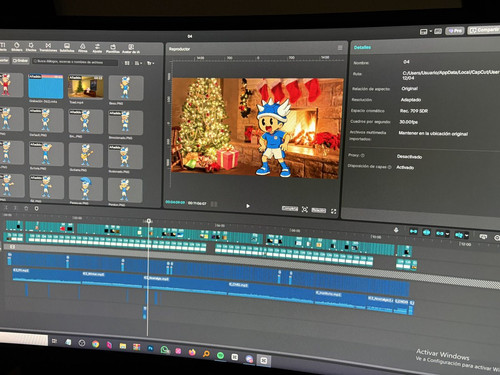The width and height of the screenshot is (500, 375).
Task: Open the layout selector icon in title bar
Action: tap(424, 32)
